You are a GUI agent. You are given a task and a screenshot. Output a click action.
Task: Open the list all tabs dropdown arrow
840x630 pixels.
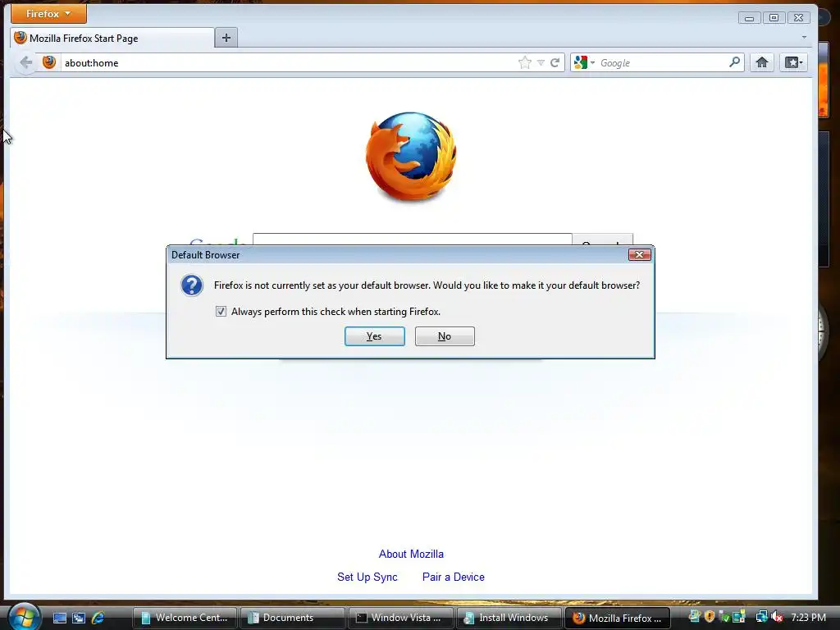(x=804, y=38)
